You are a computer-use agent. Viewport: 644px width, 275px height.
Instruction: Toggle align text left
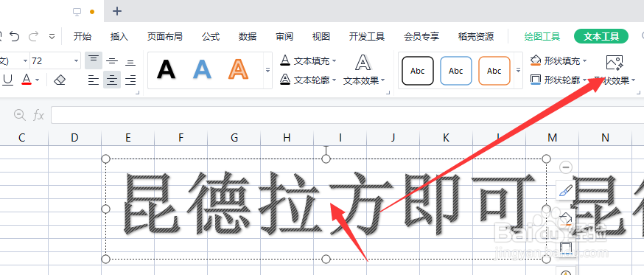[x=94, y=80]
